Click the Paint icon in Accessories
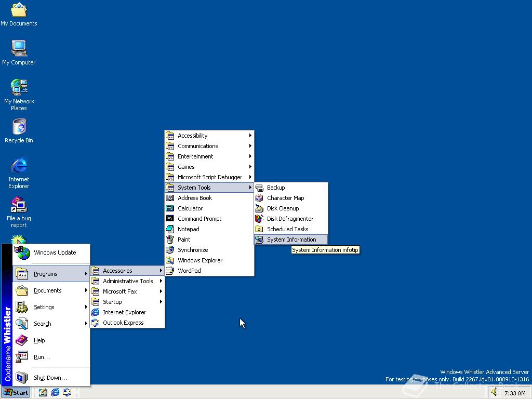 [170, 240]
